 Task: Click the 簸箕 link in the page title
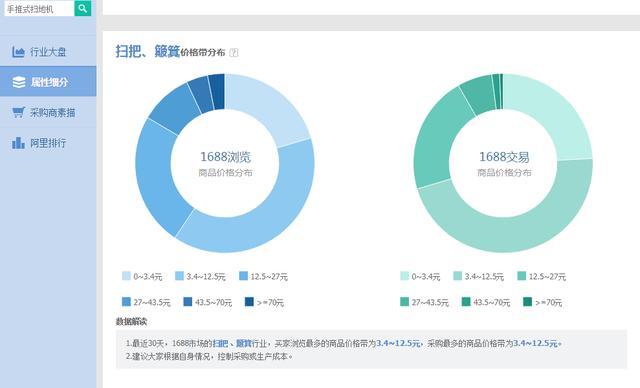point(167,51)
